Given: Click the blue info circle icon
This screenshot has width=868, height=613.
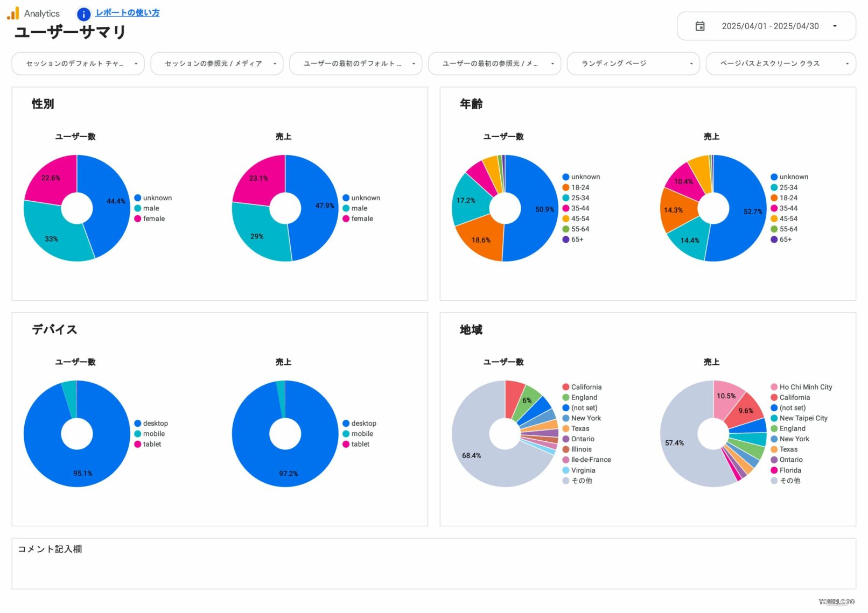Looking at the screenshot, I should coord(83,14).
